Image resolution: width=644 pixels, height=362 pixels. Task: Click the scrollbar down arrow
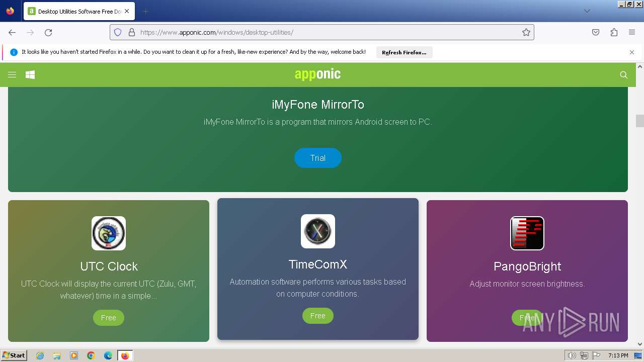point(640,344)
